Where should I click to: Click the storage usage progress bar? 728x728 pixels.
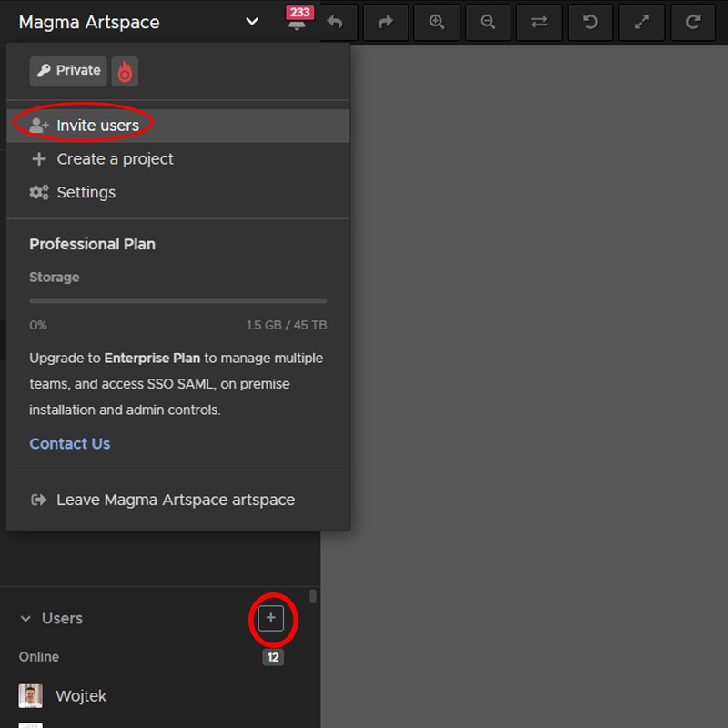coord(177,301)
